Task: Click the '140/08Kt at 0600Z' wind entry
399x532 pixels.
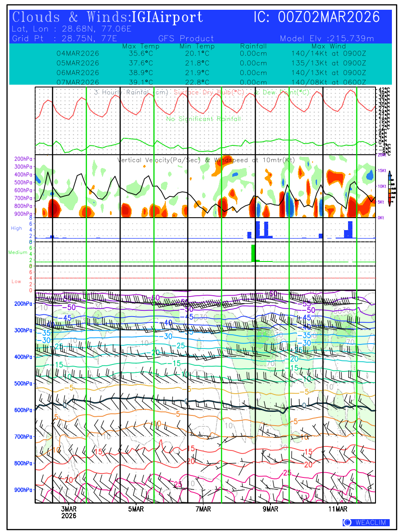Action: click(326, 82)
